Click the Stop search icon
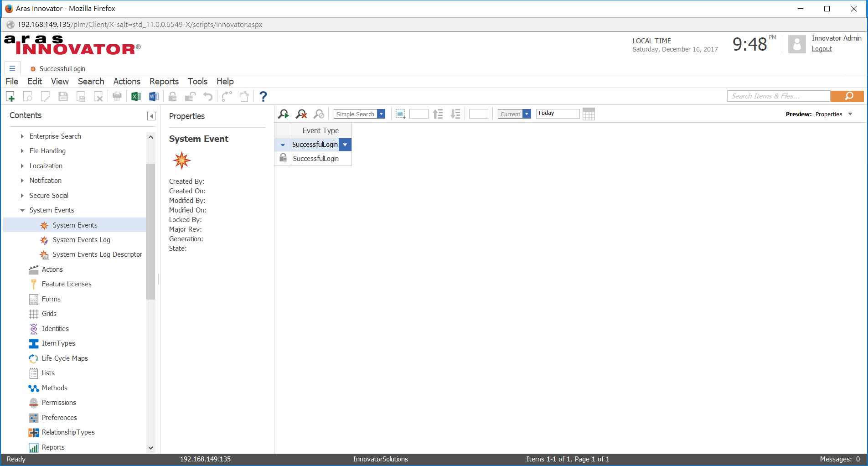Screen dimensions: 868x466 [319, 114]
